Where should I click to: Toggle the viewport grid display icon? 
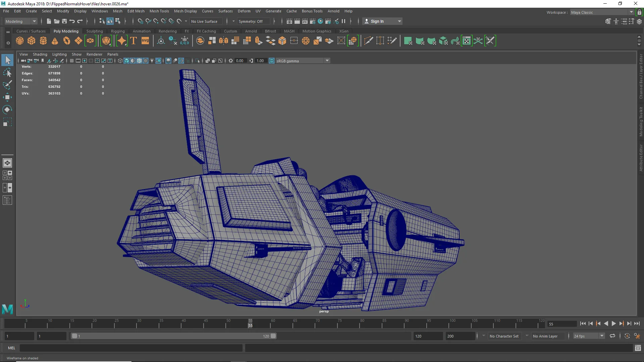72,61
